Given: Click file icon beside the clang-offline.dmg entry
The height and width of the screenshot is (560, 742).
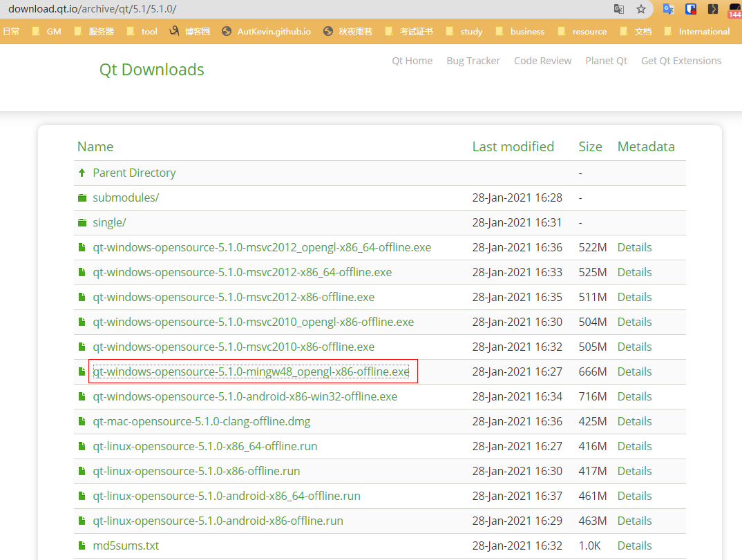Looking at the screenshot, I should tap(82, 421).
